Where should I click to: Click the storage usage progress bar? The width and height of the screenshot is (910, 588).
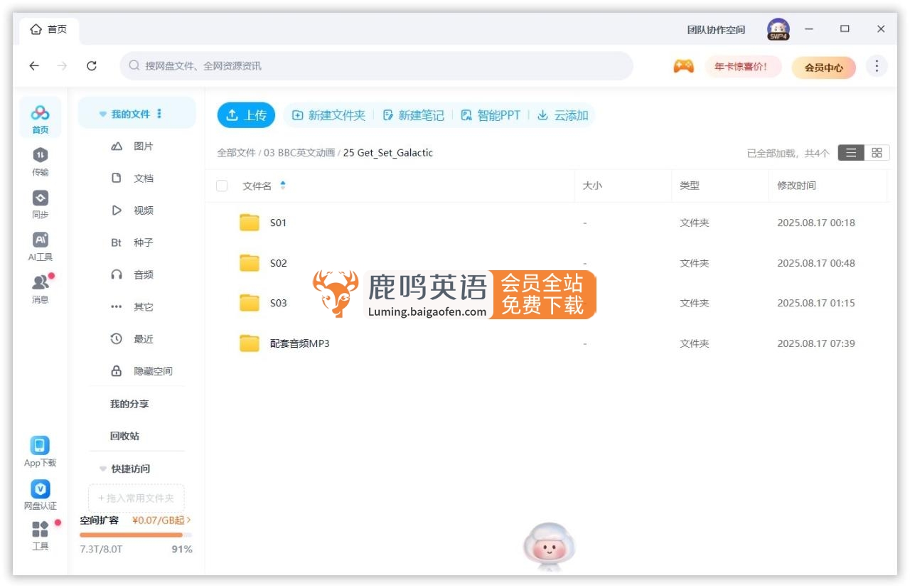(x=135, y=535)
